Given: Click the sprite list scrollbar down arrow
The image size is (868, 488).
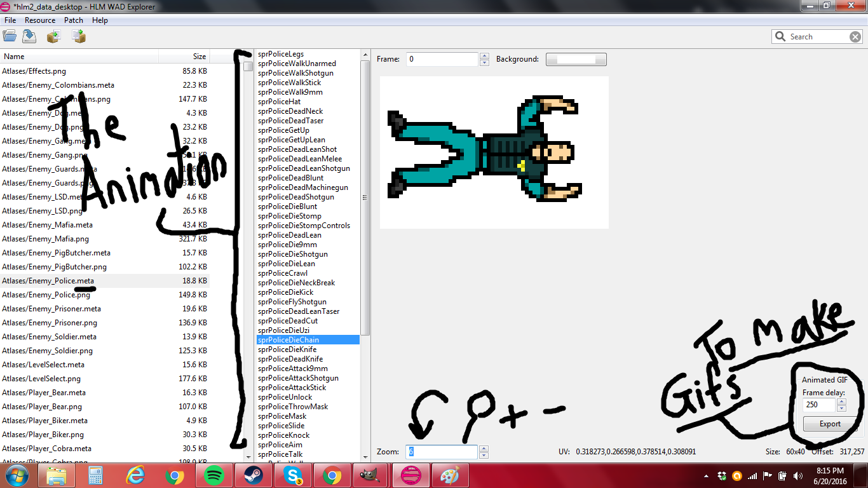Looking at the screenshot, I should point(365,457).
